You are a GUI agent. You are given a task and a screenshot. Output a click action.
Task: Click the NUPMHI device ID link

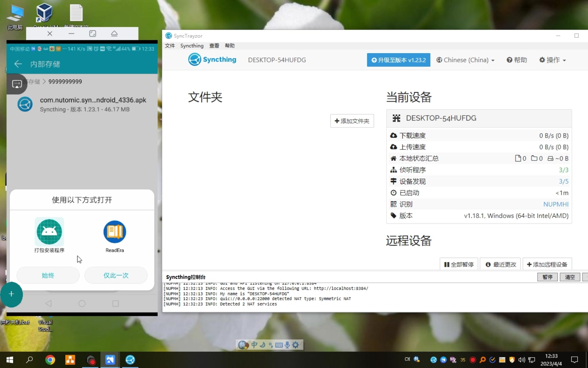556,204
